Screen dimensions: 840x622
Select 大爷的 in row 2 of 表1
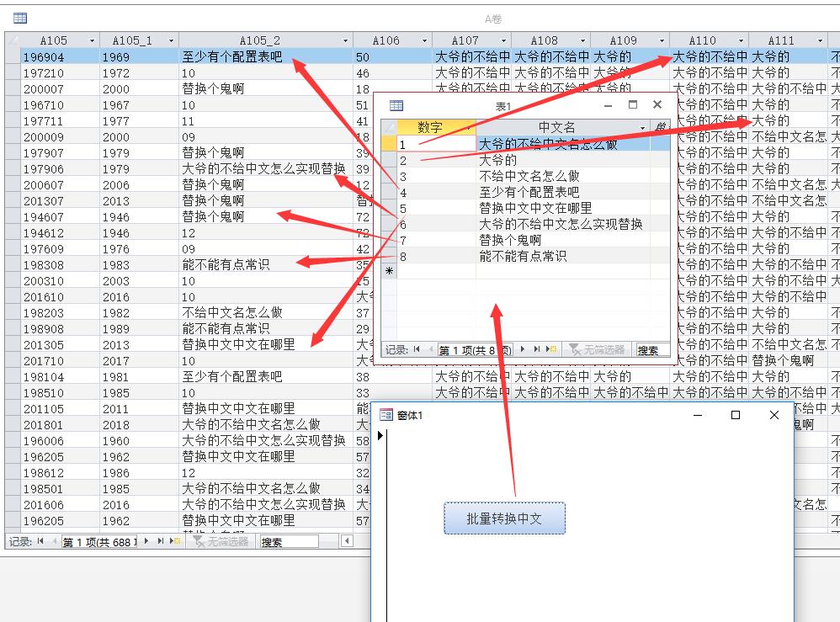point(563,160)
